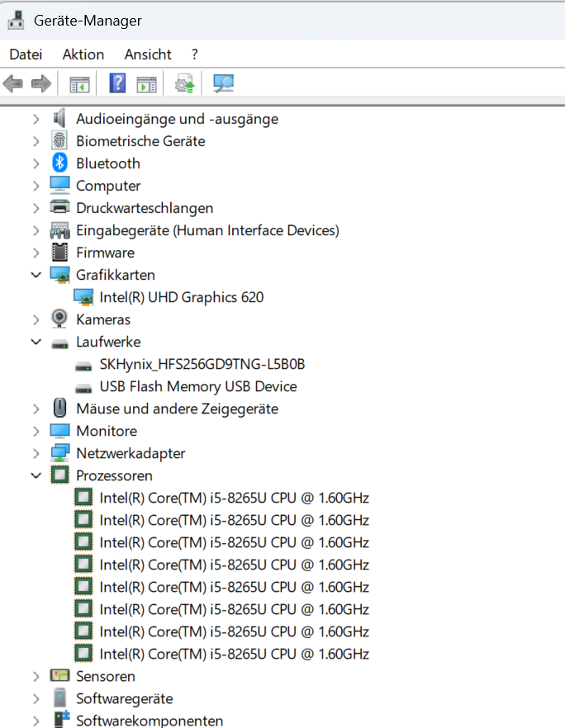Screen dimensions: 565x728
Task: Collapse the Grafikkarten node
Action: tap(36, 275)
